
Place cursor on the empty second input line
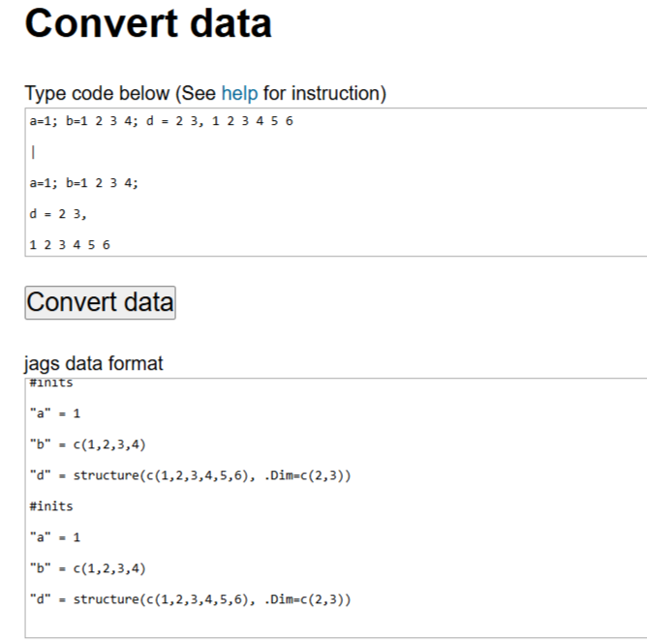pos(194,152)
